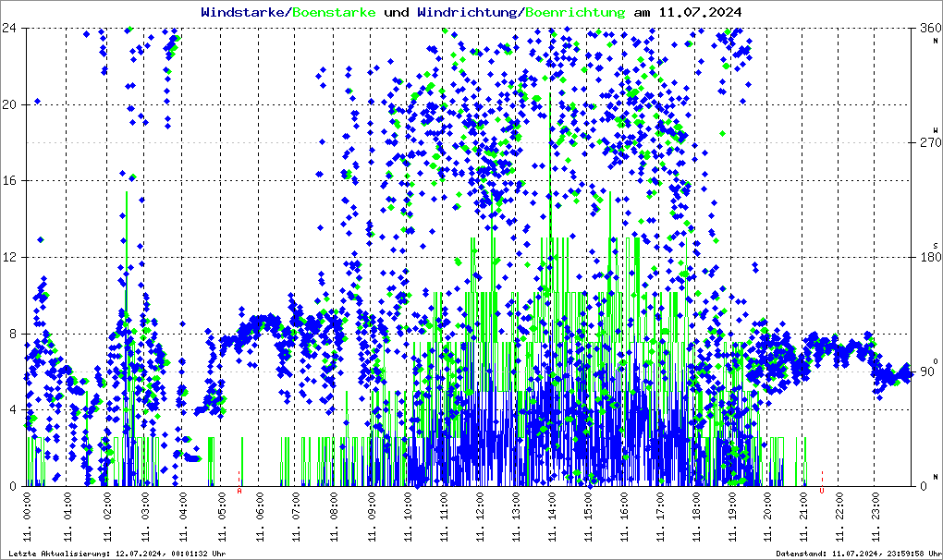Select the green 'Boenstarke' title word
The image size is (943, 560).
click(334, 12)
